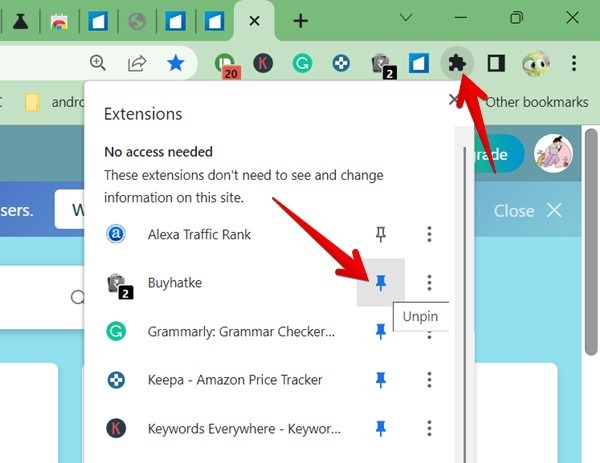This screenshot has width=600, height=463.
Task: Click the bookmark star icon
Action: click(176, 63)
